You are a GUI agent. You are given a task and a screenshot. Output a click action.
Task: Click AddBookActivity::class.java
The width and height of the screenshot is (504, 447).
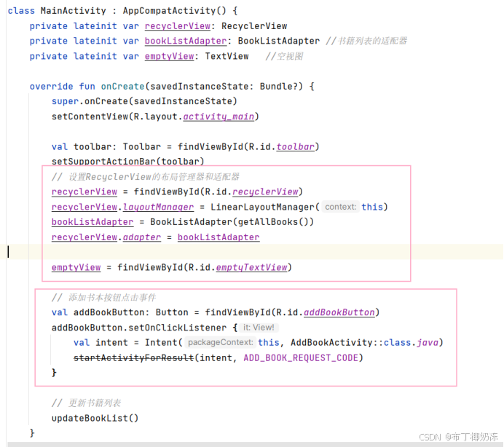pyautogui.click(x=364, y=343)
